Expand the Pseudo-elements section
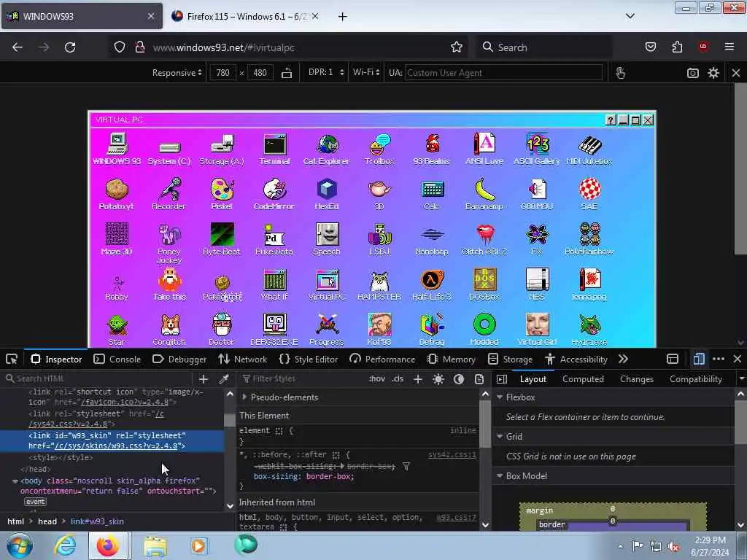 click(x=244, y=397)
